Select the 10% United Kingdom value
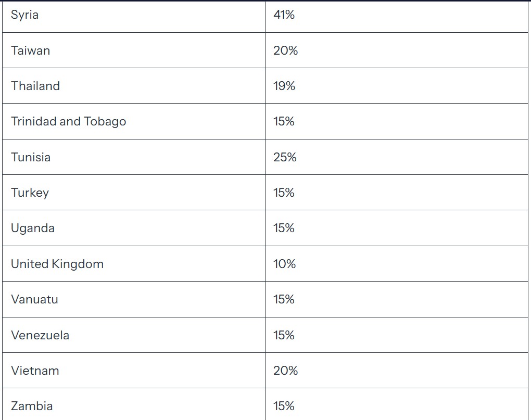 coord(397,264)
